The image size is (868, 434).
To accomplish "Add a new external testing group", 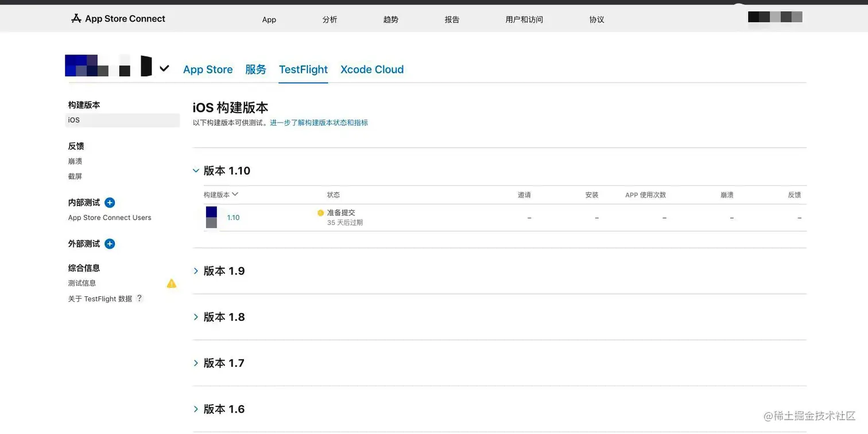I will [110, 244].
